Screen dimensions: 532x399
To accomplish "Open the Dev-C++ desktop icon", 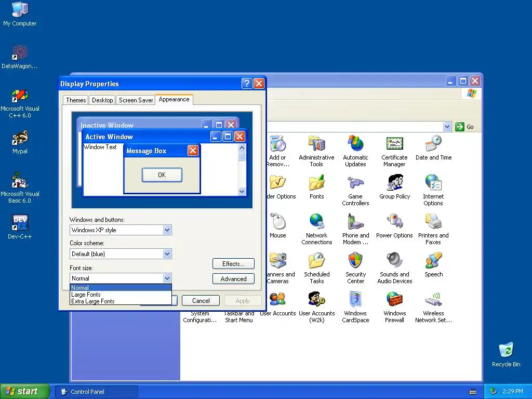I will (x=20, y=227).
